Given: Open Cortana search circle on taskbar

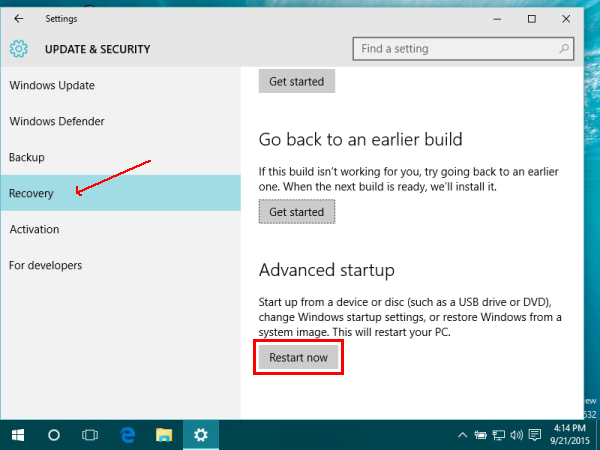Looking at the screenshot, I should pos(54,435).
